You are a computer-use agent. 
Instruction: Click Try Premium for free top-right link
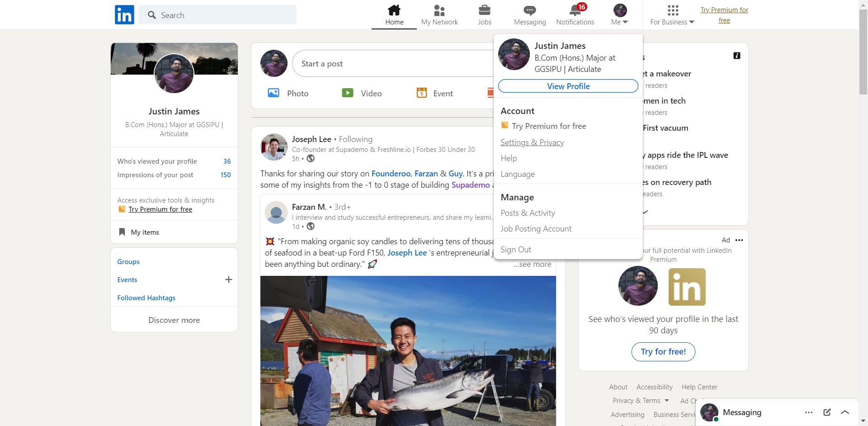pos(724,15)
